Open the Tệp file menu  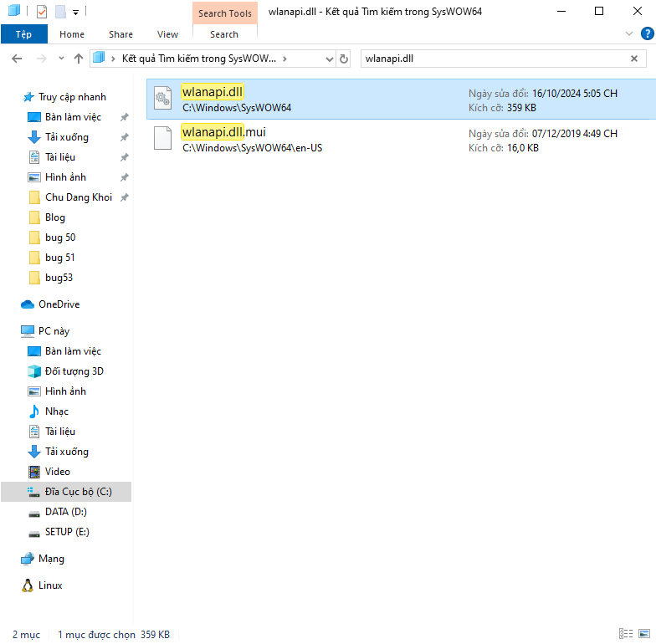point(23,34)
